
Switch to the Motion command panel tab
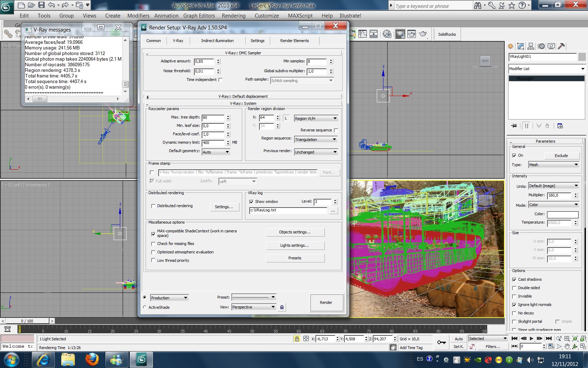541,46
